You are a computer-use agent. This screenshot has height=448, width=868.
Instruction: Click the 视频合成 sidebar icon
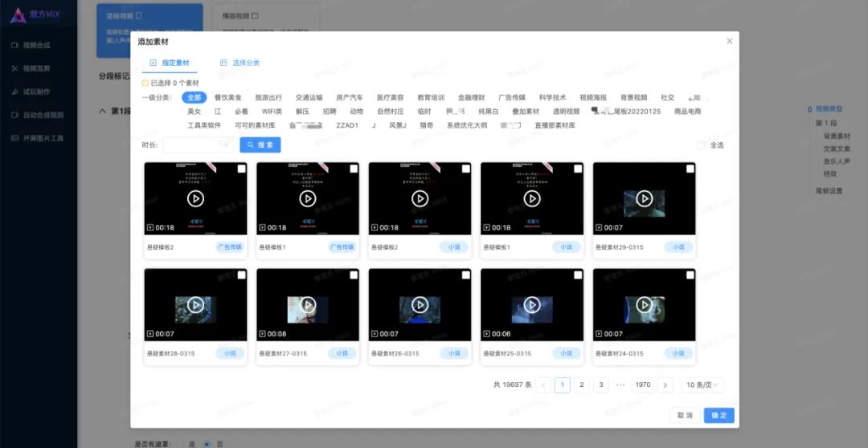pyautogui.click(x=14, y=45)
